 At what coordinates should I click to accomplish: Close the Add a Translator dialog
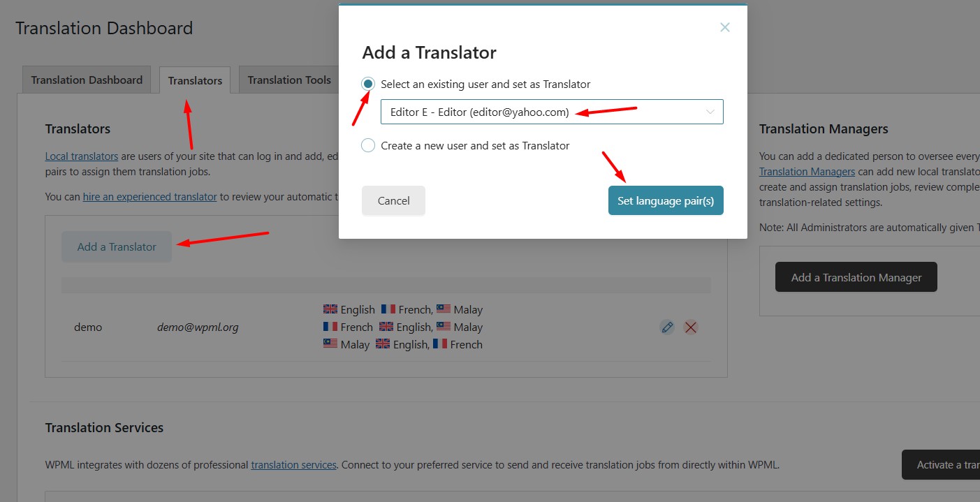pos(724,28)
